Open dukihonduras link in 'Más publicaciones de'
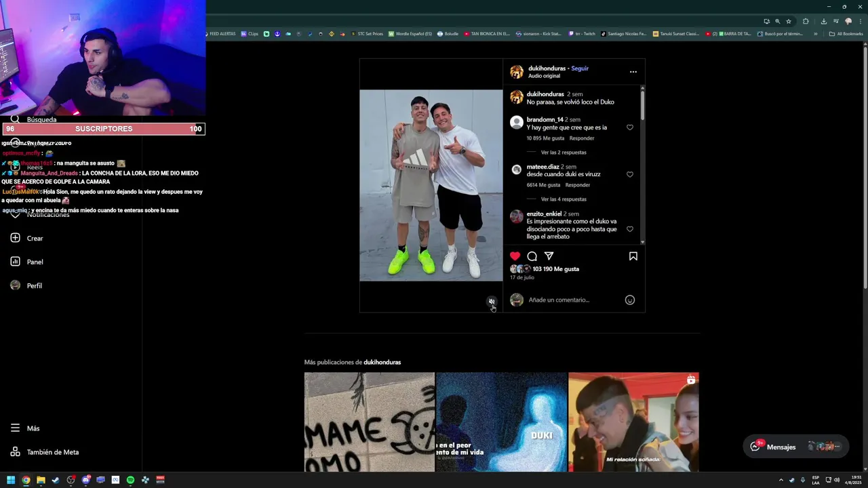Screen dimensions: 868x488 coord(382,362)
